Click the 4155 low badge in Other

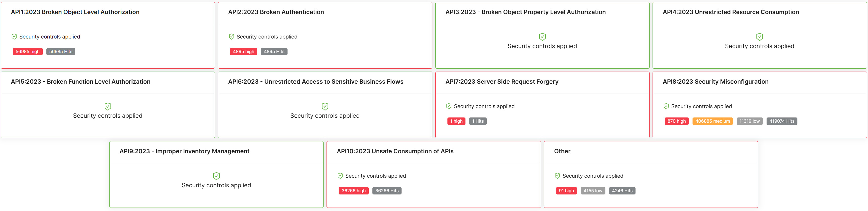[x=593, y=191]
